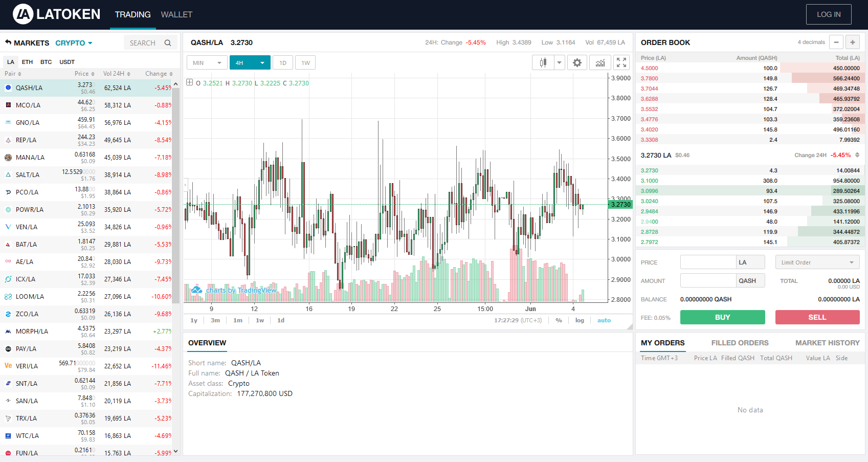Screen dimensions: 868x462
Task: Set chart range to 3m
Action: click(x=215, y=320)
